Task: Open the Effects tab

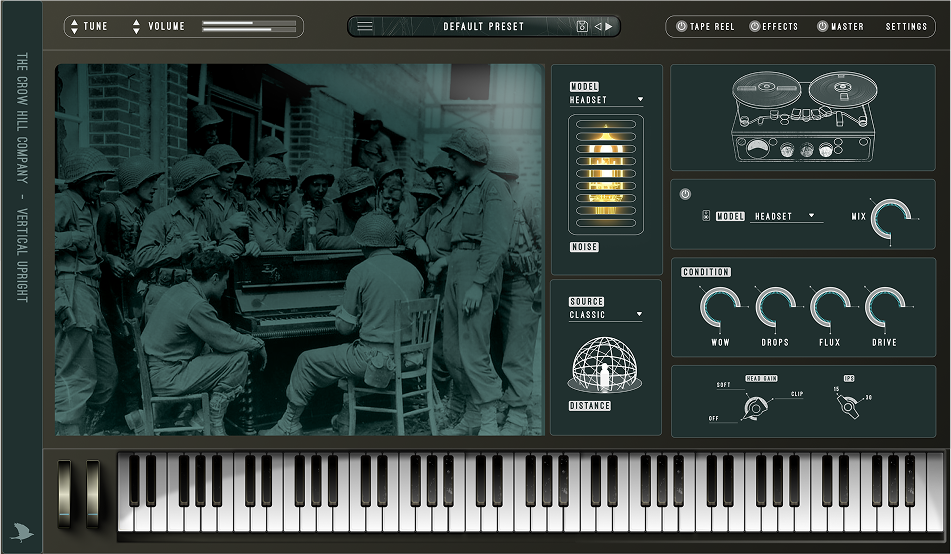Action: coord(780,27)
